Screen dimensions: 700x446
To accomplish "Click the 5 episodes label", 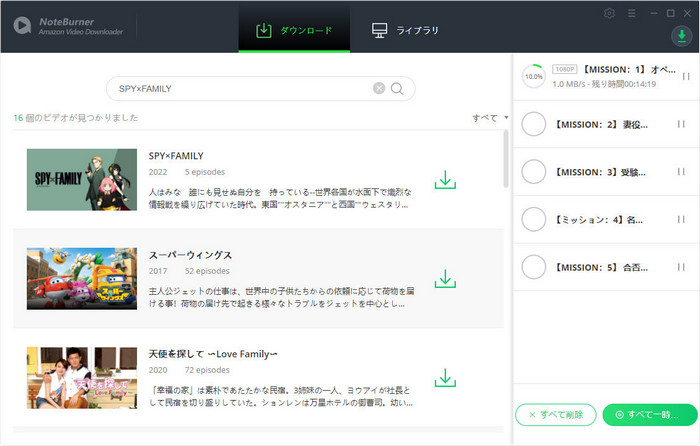I will pos(205,172).
